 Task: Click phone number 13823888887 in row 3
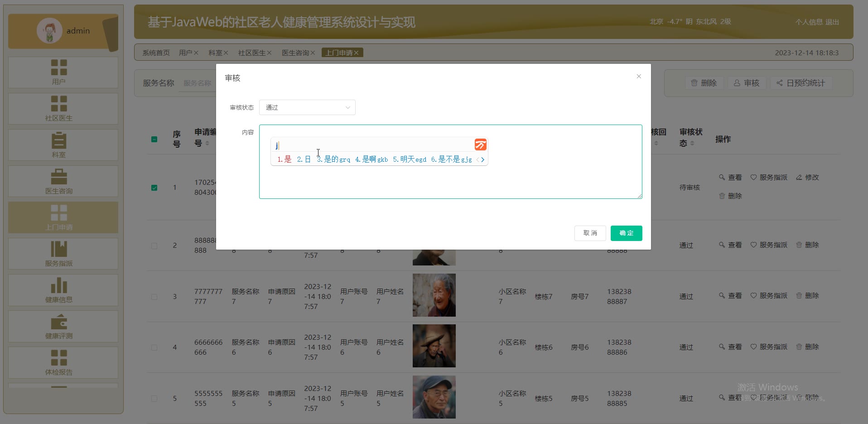pyautogui.click(x=619, y=297)
